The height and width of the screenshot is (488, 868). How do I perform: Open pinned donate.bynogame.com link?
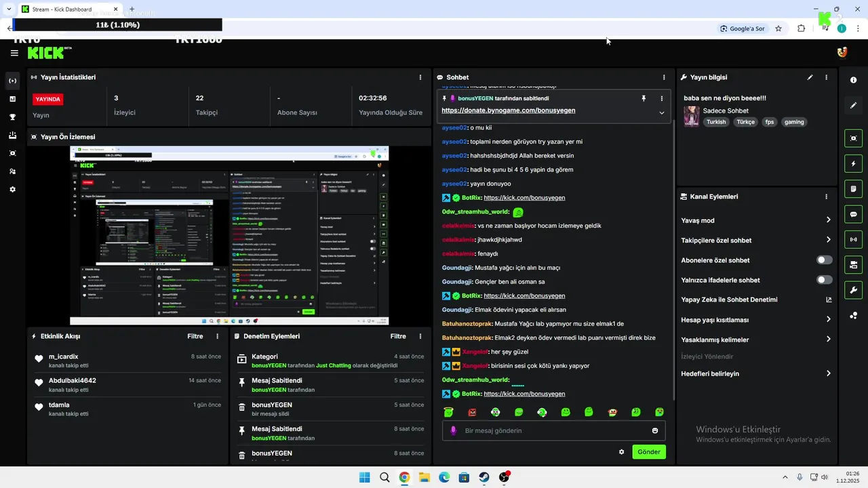pos(509,110)
